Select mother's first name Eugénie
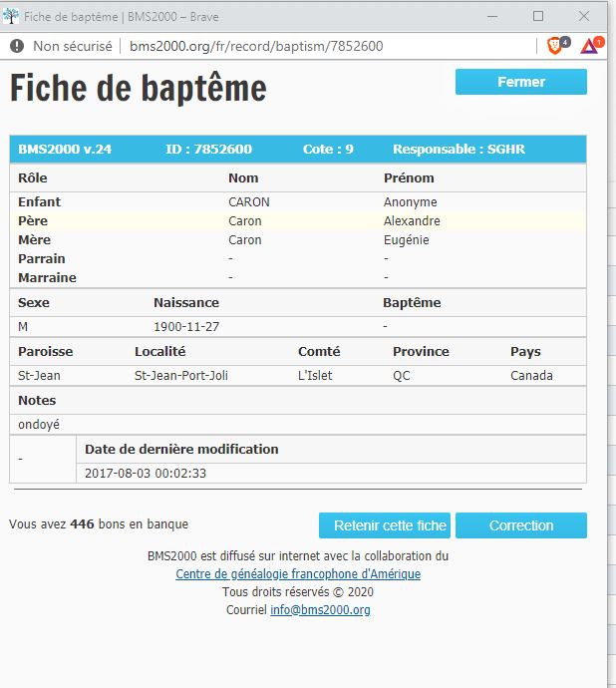The image size is (616, 688). pyautogui.click(x=407, y=240)
